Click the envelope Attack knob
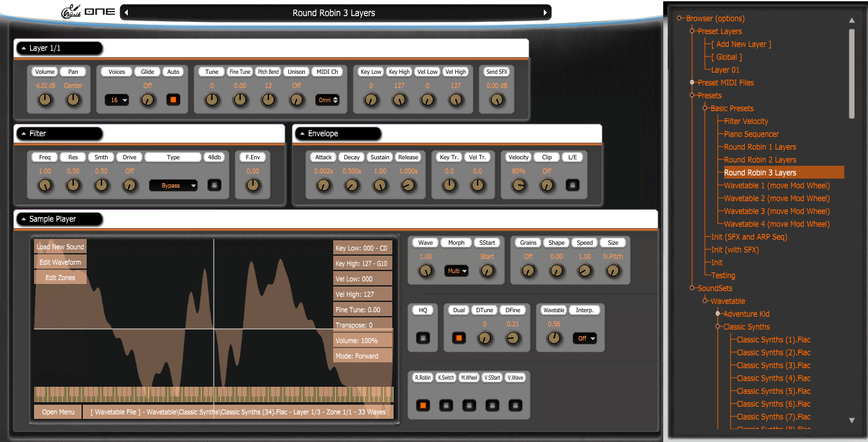868x442 pixels. (323, 185)
